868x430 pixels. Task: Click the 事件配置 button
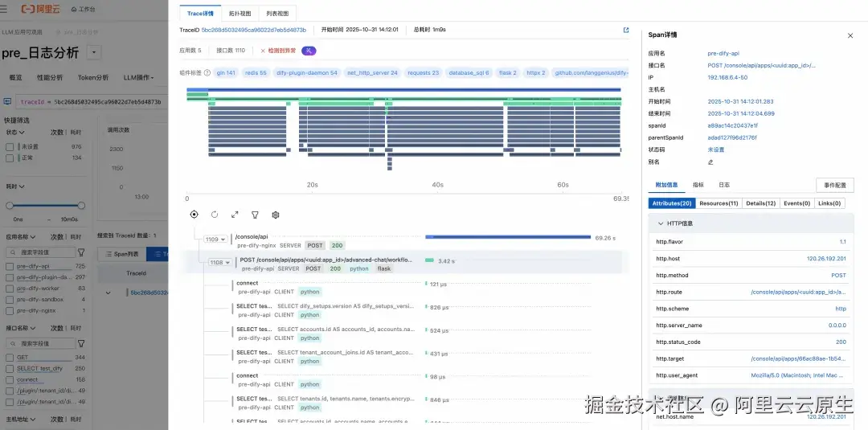click(x=835, y=186)
